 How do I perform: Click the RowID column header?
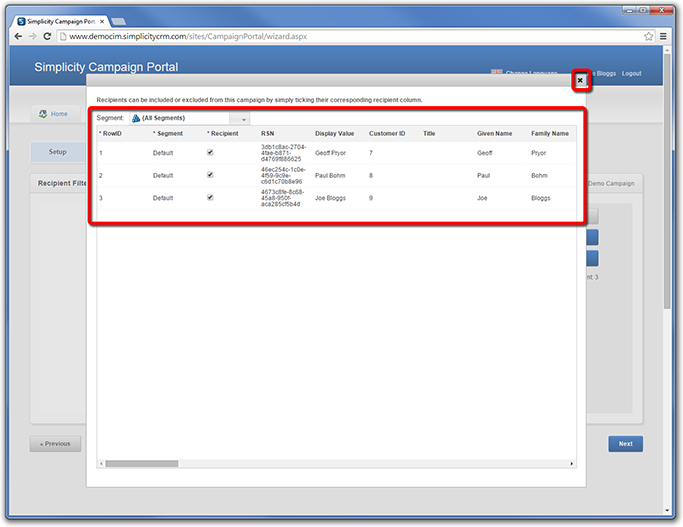coord(112,134)
